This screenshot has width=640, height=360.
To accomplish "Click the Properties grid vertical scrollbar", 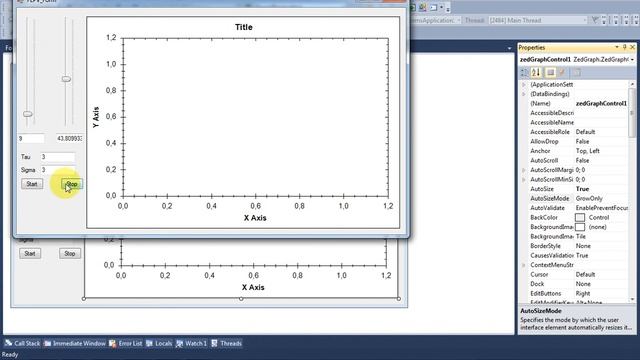I will pos(632,192).
